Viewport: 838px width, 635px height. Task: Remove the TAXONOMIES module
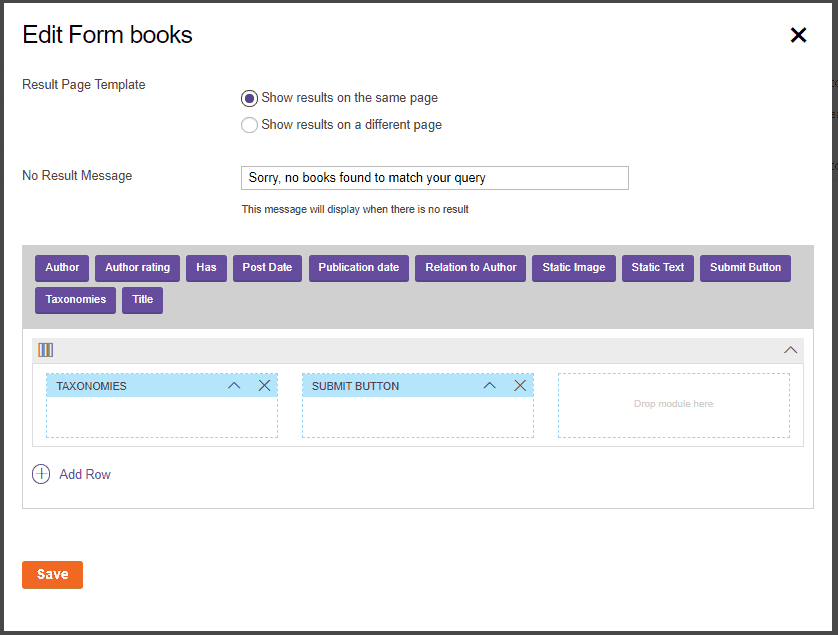coord(264,385)
